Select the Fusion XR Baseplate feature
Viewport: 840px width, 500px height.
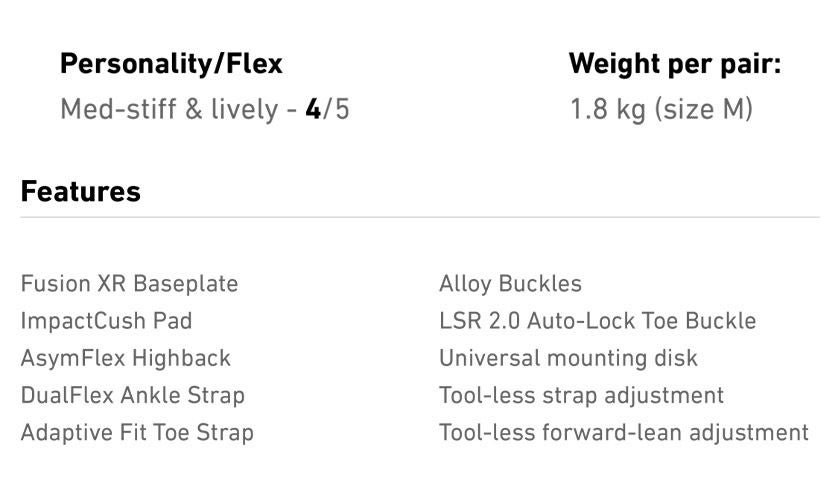129,284
